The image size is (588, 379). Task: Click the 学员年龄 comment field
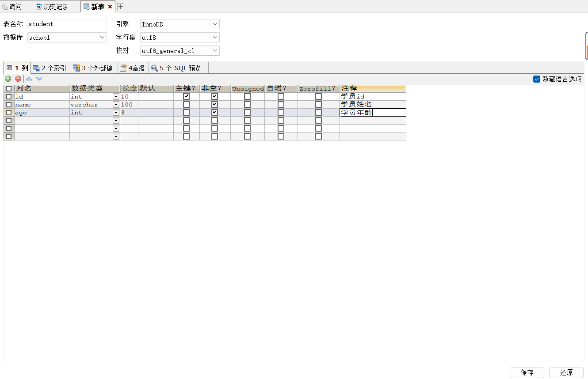(x=373, y=112)
